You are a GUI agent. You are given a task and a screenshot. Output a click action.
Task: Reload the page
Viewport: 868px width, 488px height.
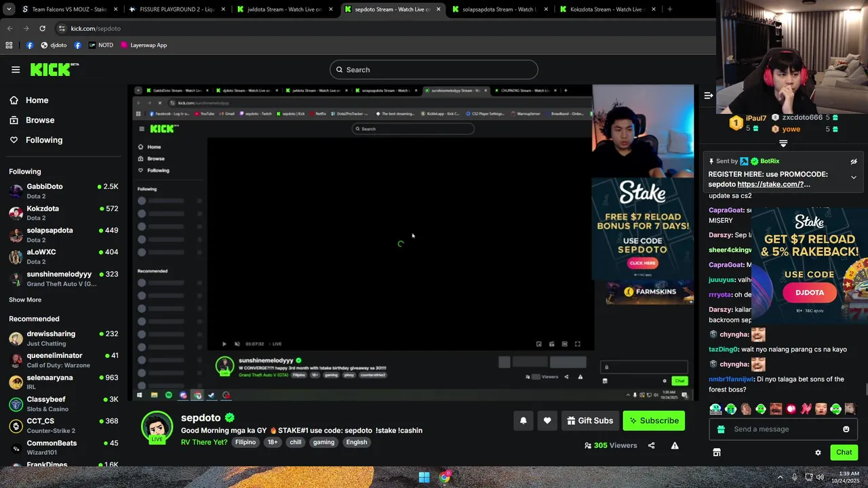click(42, 28)
